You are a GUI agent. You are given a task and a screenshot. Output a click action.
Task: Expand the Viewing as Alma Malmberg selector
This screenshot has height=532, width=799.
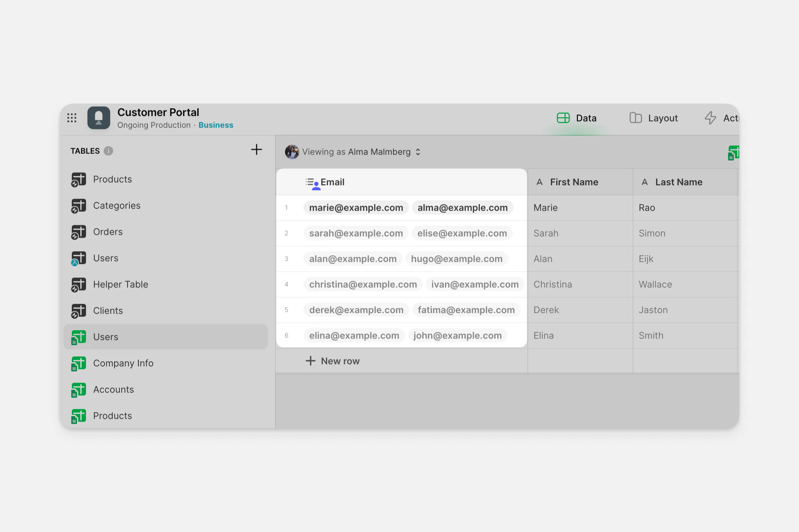click(418, 152)
